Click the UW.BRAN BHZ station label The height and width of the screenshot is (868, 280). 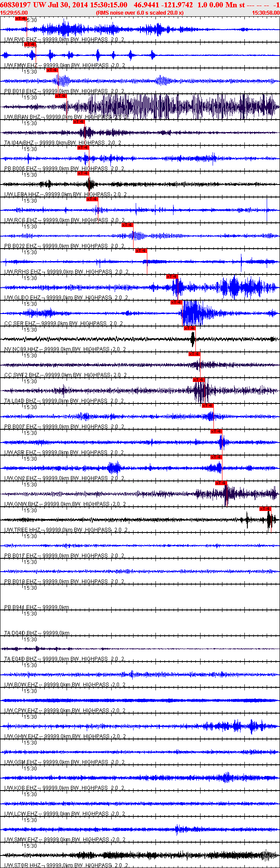22,117
